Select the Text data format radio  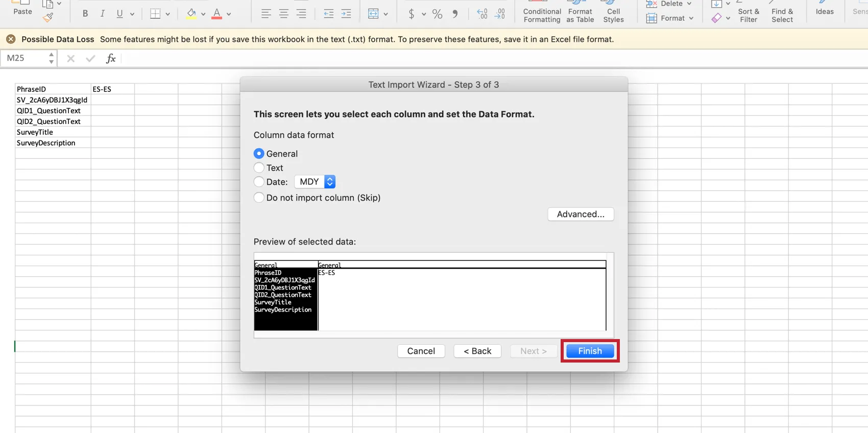click(259, 167)
